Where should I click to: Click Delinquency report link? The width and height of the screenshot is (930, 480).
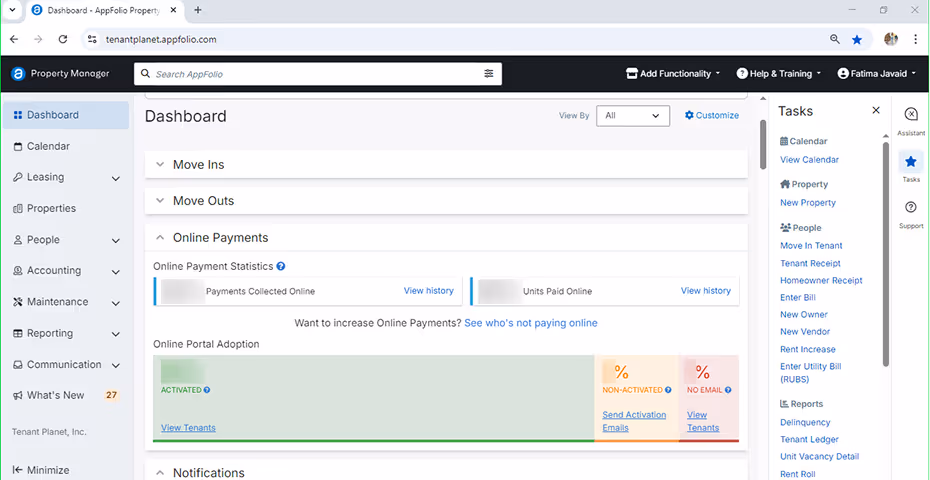pyautogui.click(x=805, y=422)
